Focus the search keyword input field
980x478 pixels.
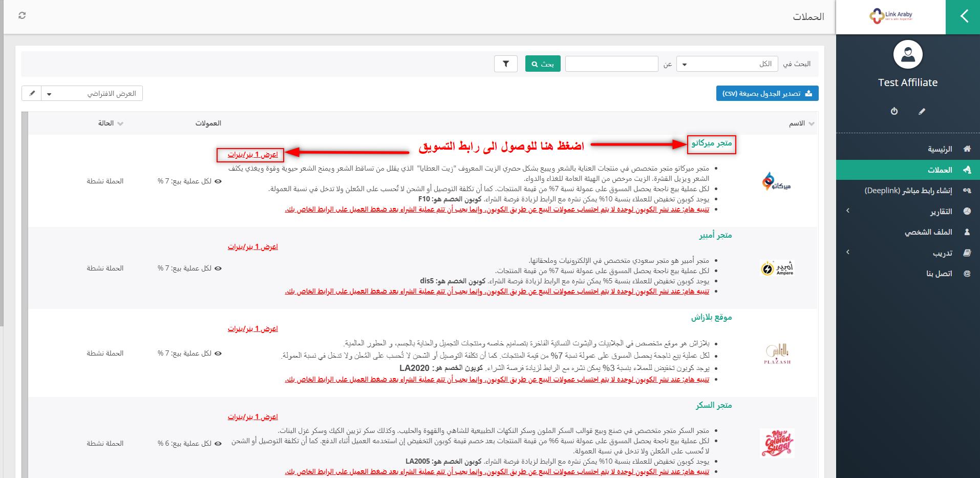point(611,64)
